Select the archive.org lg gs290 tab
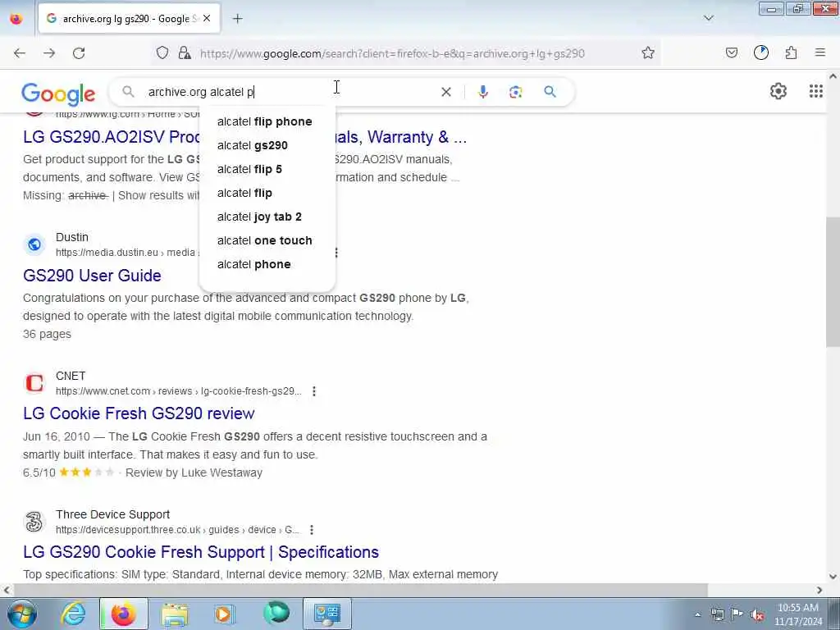This screenshot has width=840, height=630. pos(129,19)
